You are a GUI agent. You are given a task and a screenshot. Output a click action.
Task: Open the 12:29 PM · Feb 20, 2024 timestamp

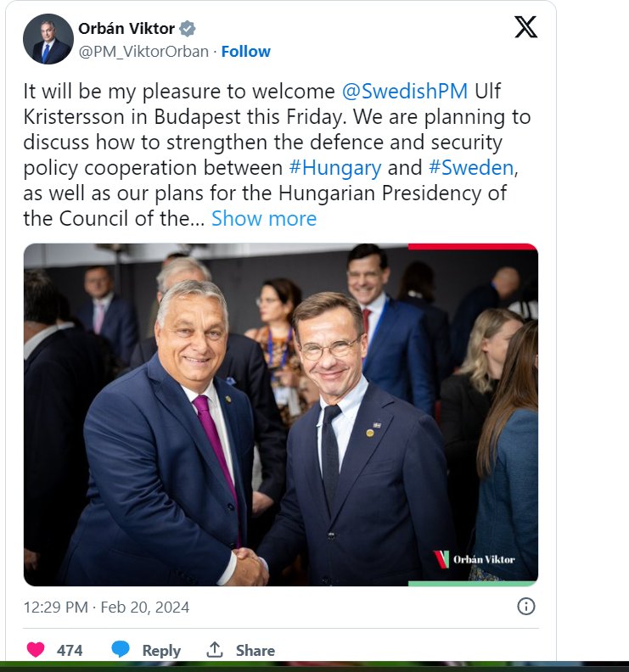pyautogui.click(x=106, y=608)
